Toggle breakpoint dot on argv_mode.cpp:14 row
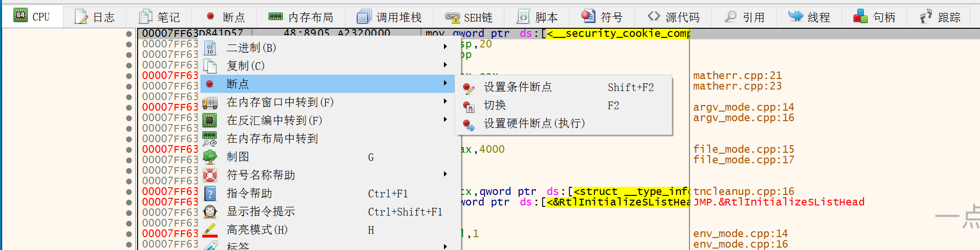980x250 pixels. [129, 107]
